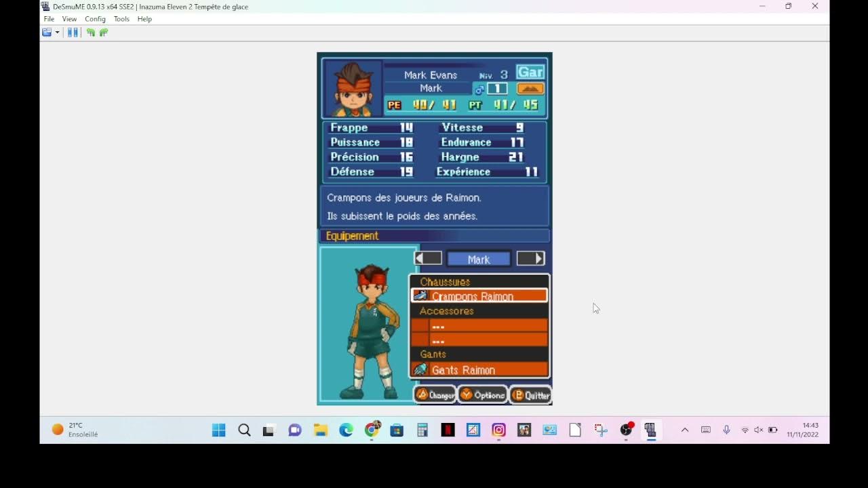The height and width of the screenshot is (488, 868).
Task: Click the Changer button
Action: (x=435, y=394)
